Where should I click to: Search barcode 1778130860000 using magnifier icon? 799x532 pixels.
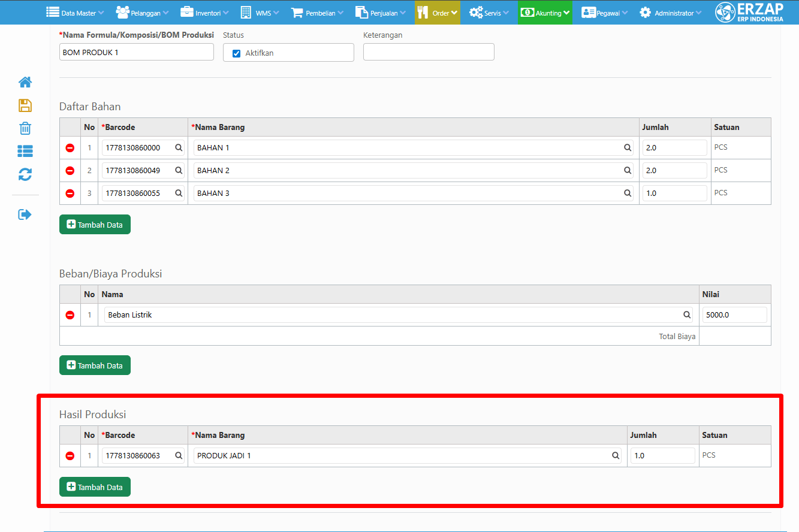pyautogui.click(x=179, y=147)
